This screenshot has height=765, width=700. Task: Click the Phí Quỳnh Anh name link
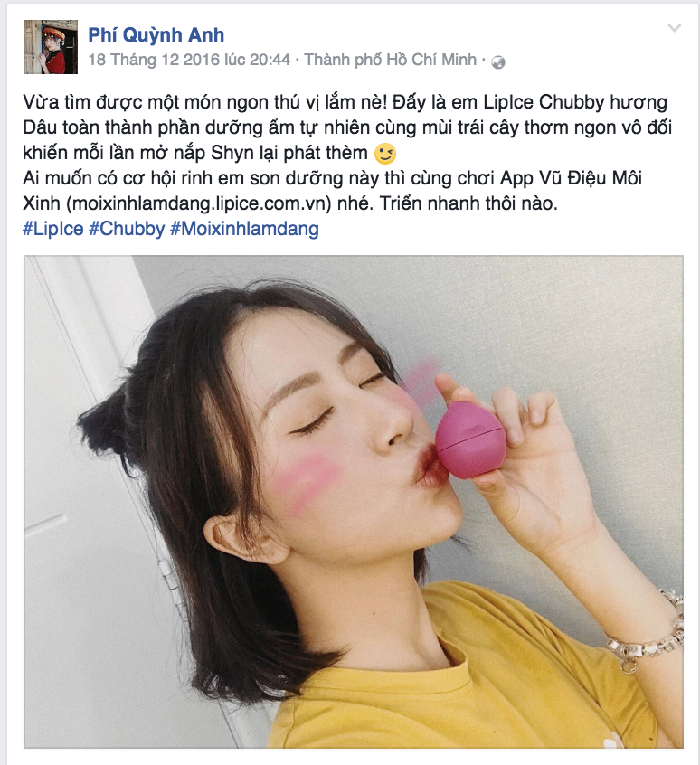click(156, 34)
